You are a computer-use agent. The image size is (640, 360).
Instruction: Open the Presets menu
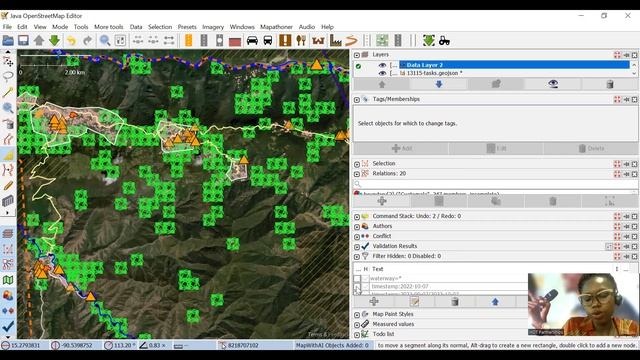point(187,27)
